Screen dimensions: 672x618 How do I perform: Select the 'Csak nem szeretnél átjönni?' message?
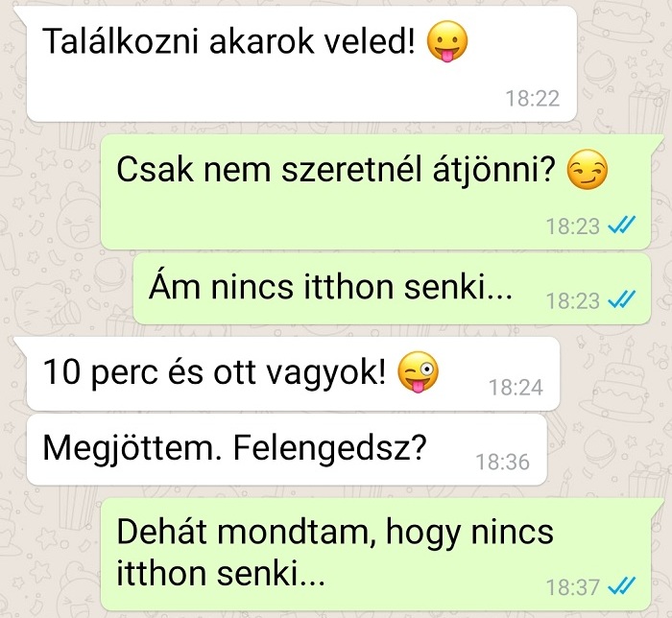(376, 191)
